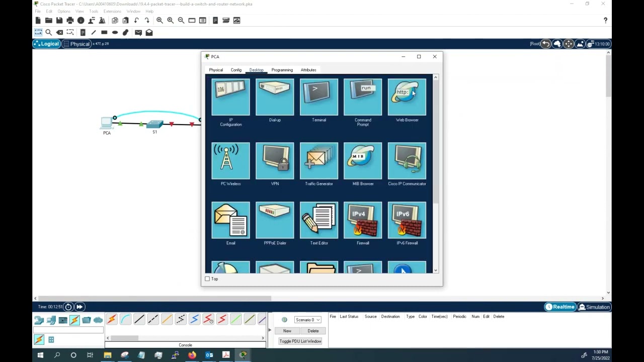
Task: Click the Undo arrow icon
Action: 136,20
